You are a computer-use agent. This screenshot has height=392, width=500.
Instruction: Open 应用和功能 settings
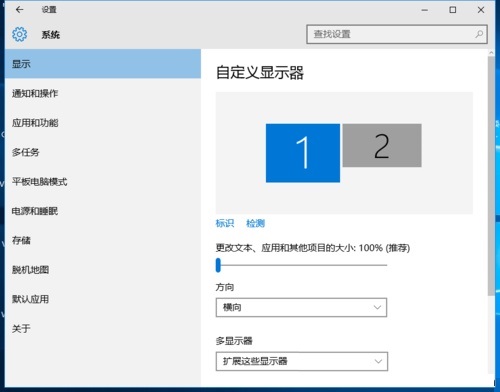pos(103,123)
